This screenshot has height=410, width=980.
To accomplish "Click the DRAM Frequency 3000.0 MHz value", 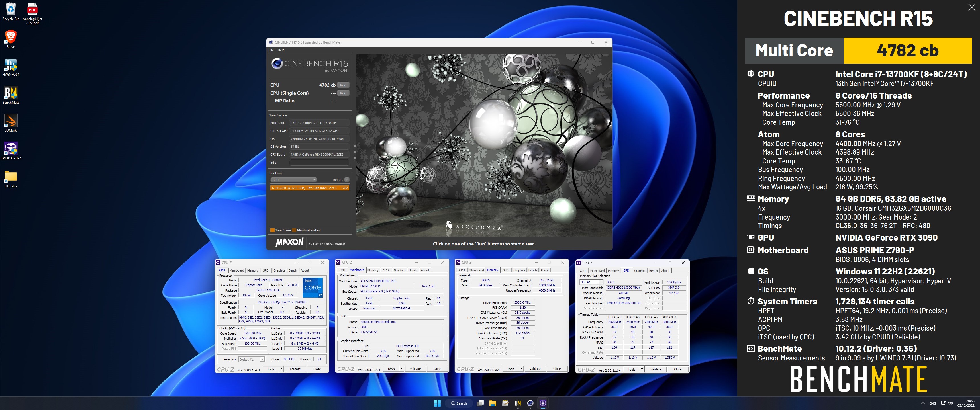I will [x=522, y=303].
